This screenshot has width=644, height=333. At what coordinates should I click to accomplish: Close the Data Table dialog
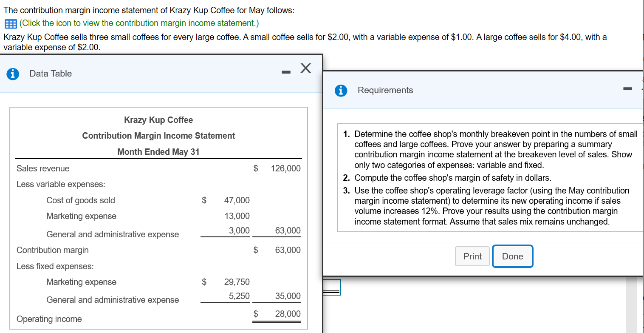pyautogui.click(x=305, y=68)
